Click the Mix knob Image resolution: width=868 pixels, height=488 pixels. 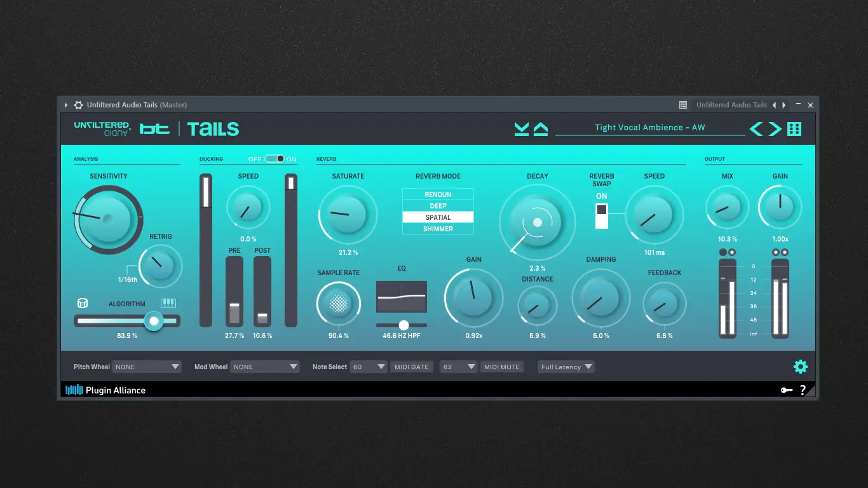tap(728, 207)
